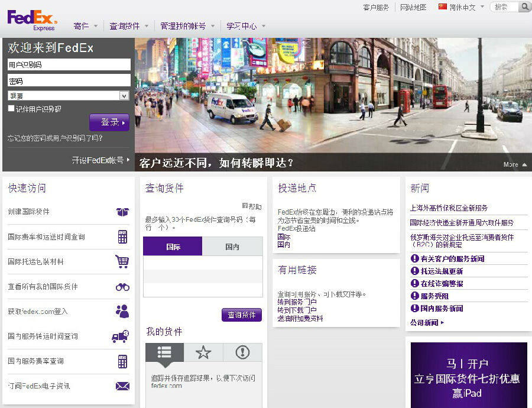The width and height of the screenshot is (532, 408).
Task: Switch to the 国内 tracking tab
Action: tap(232, 247)
